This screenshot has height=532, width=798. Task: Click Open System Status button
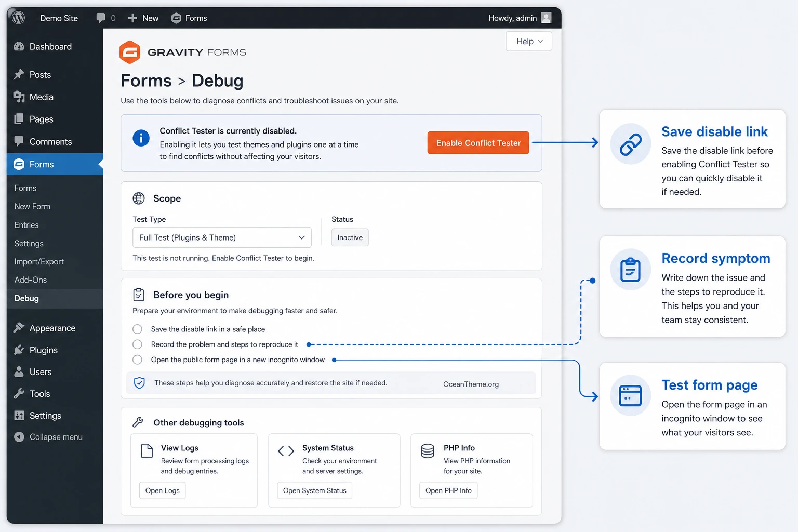tap(314, 490)
